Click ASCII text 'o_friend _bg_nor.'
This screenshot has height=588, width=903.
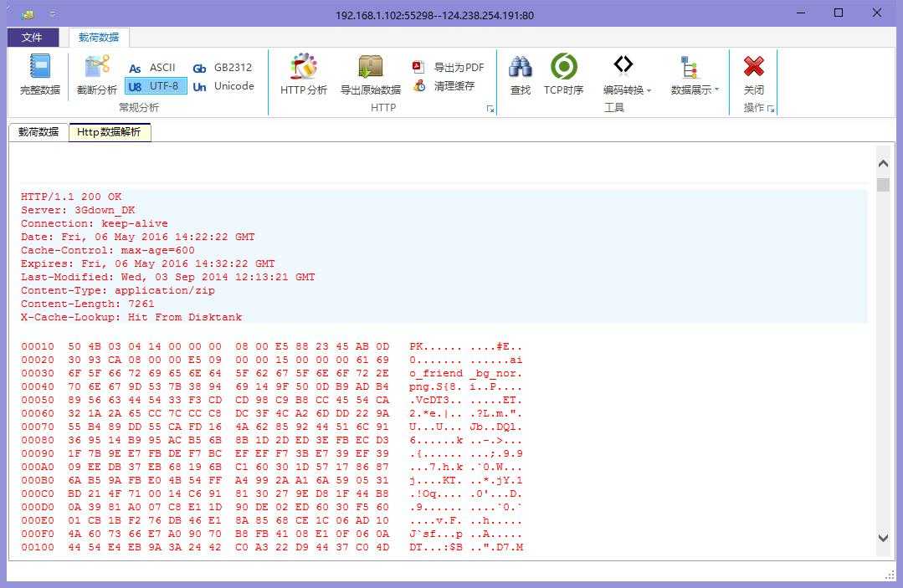click(466, 373)
